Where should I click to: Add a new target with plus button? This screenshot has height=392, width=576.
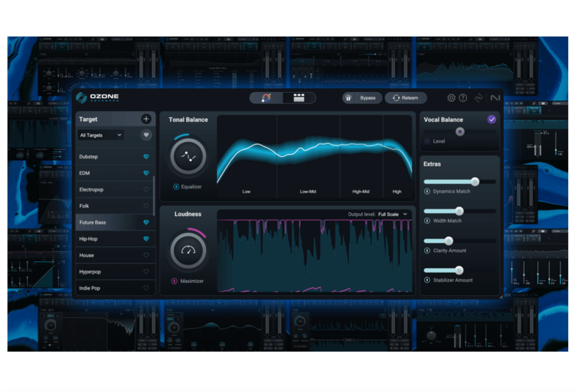coord(146,119)
